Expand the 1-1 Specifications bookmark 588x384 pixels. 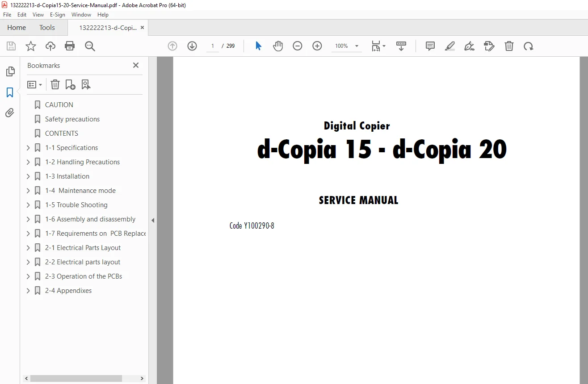coord(28,148)
